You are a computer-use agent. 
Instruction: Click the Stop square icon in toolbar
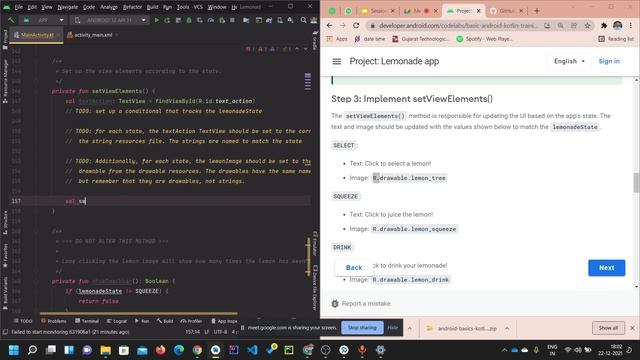click(x=232, y=20)
